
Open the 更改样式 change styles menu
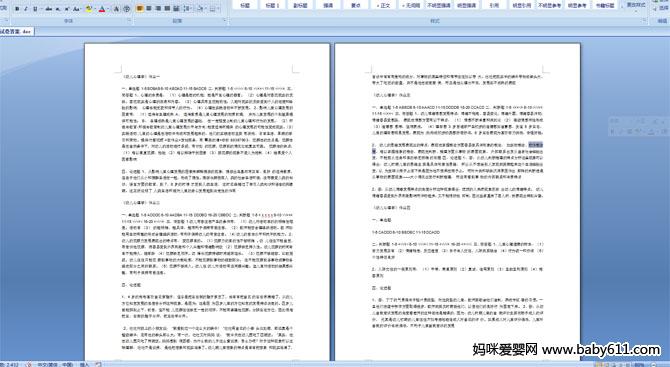(636, 5)
